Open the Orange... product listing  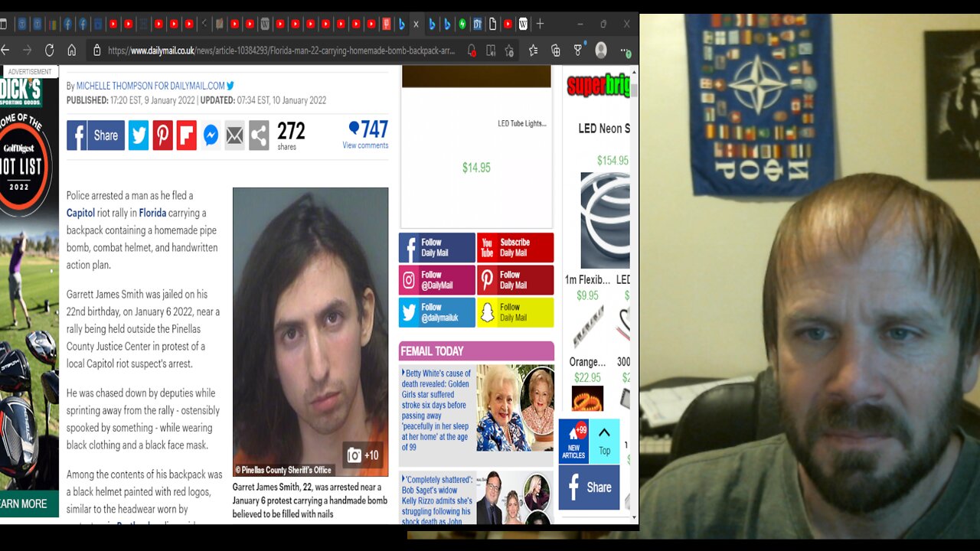click(x=587, y=361)
